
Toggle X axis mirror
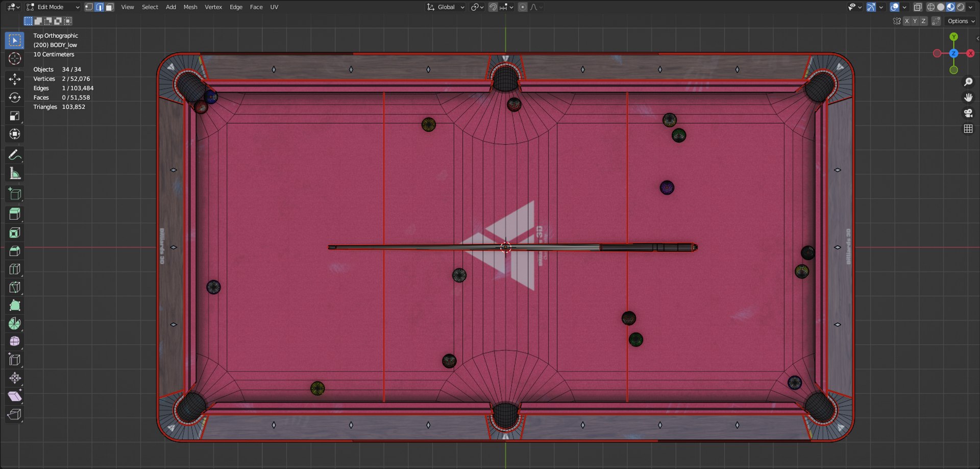[x=906, y=21]
